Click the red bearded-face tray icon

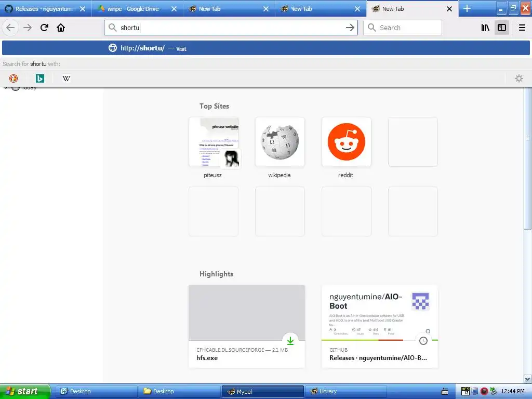pyautogui.click(x=484, y=391)
